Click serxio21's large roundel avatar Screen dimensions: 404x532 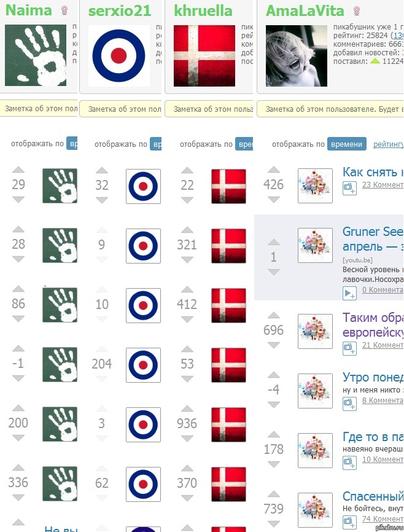(x=118, y=56)
